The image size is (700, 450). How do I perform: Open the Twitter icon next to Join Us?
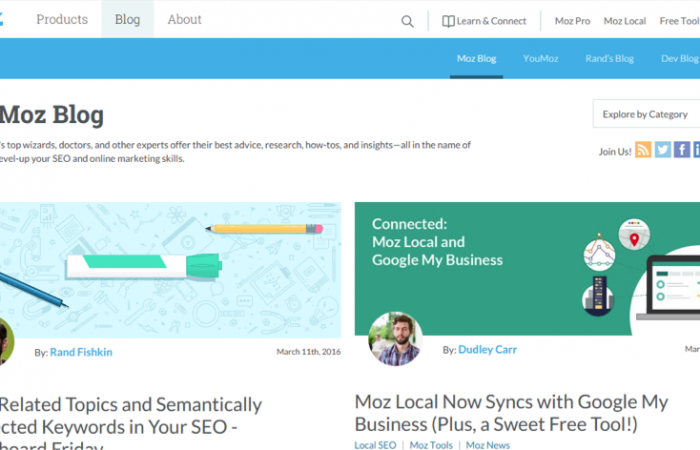662,150
